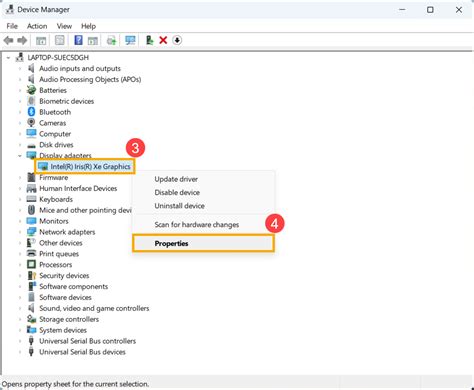Click the toolbar icon right of Help
474x390 pixels.
coord(93,41)
